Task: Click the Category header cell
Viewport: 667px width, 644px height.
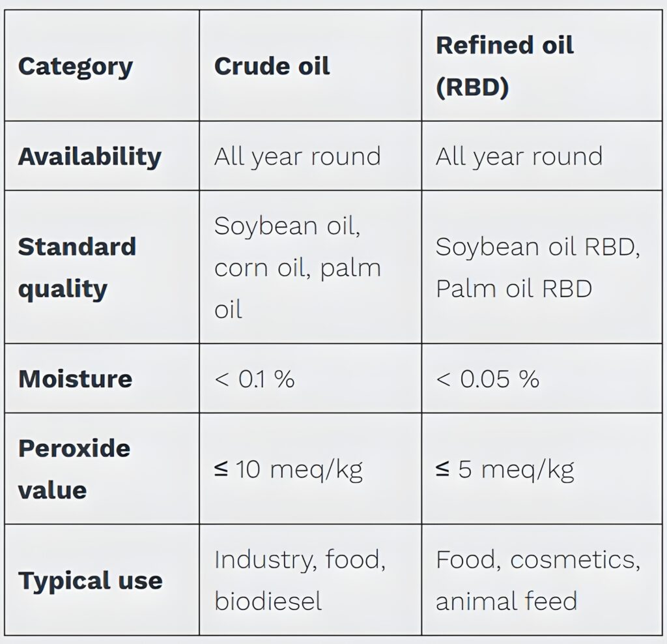Action: click(76, 66)
